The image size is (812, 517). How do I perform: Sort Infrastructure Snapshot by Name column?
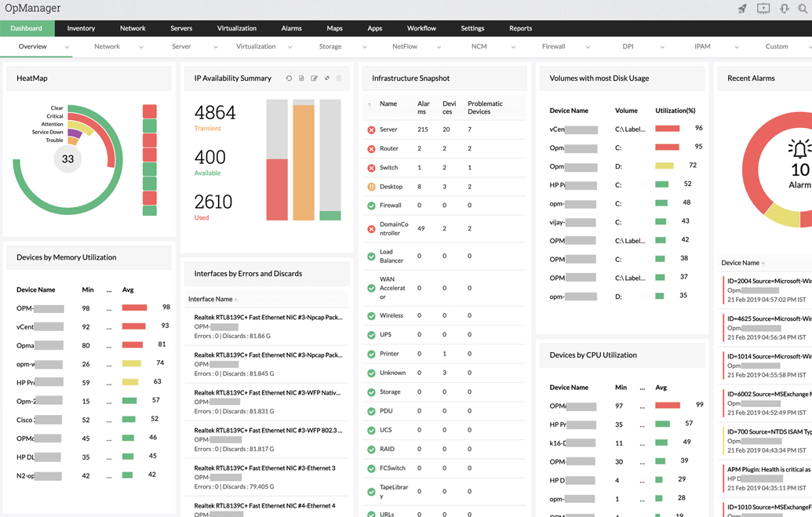(388, 104)
